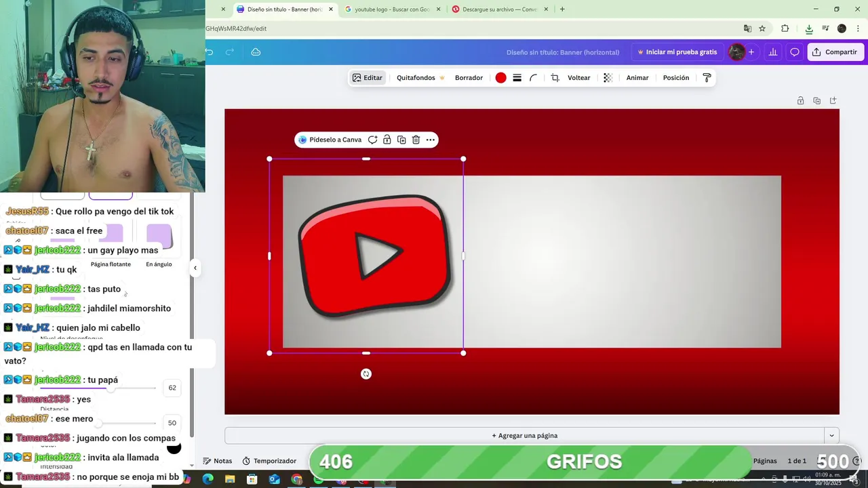
Task: Click the browser address bar URL
Action: pos(236,28)
